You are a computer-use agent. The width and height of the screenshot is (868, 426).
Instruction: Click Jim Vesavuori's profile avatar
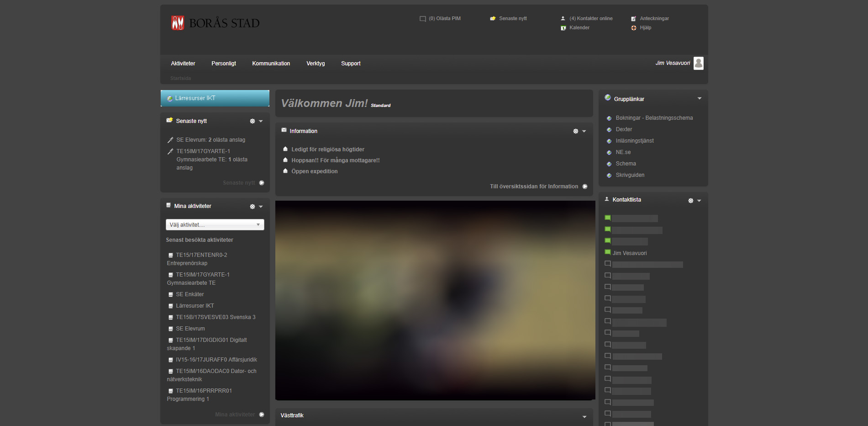coord(698,63)
